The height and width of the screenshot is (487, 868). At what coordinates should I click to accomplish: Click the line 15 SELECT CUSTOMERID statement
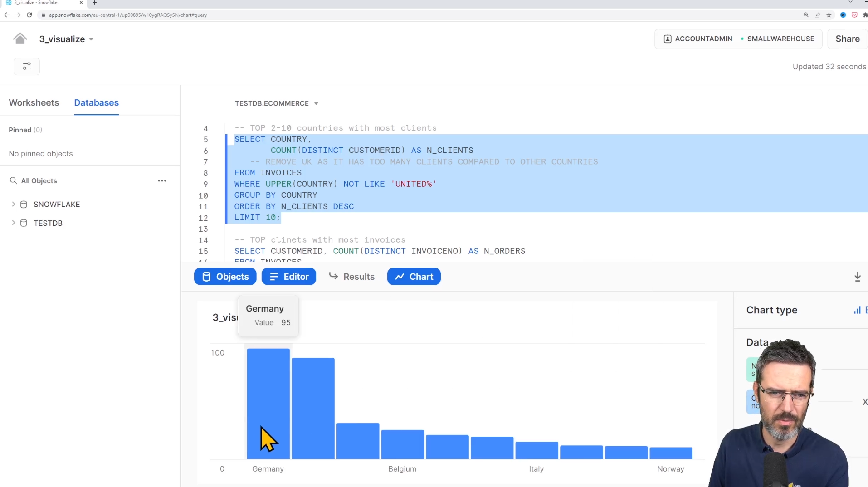pyautogui.click(x=380, y=251)
